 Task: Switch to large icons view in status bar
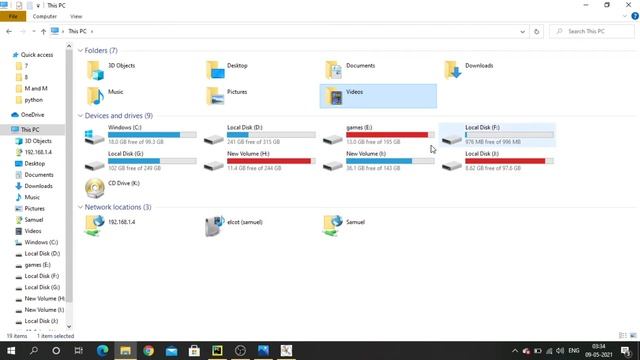[633, 336]
